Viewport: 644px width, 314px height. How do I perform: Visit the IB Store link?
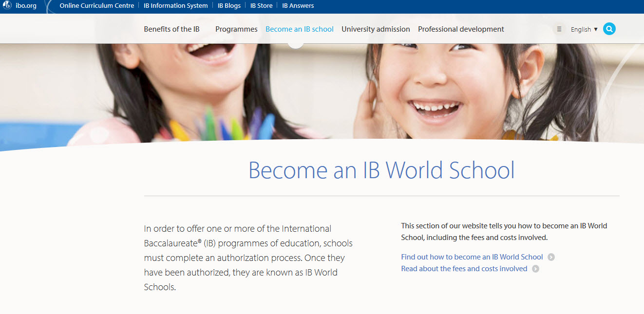pos(261,6)
